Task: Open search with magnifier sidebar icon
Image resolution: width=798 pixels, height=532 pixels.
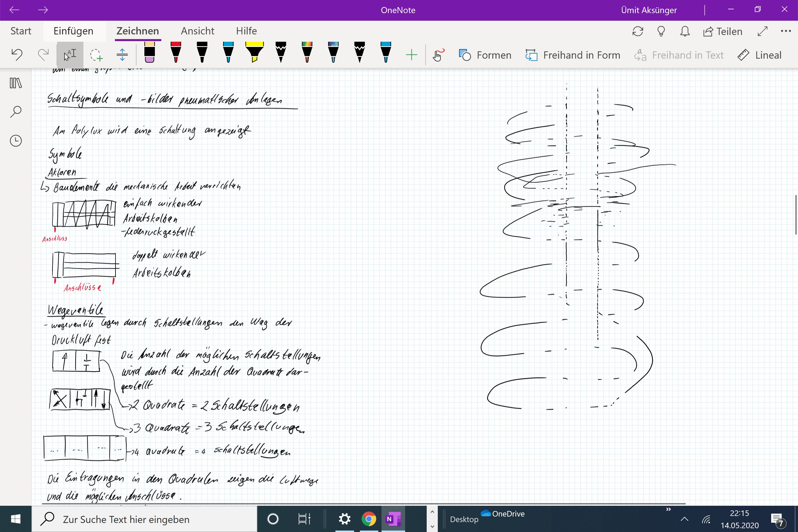Action: (x=16, y=112)
